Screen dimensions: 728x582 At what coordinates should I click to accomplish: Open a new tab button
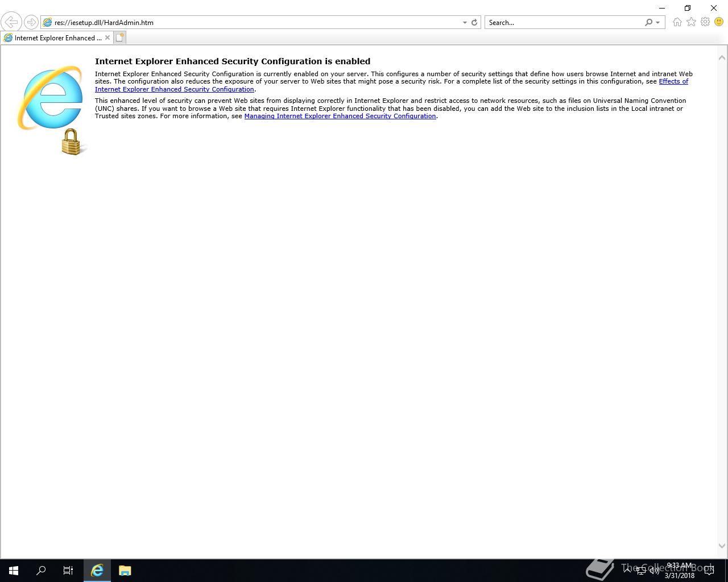tap(119, 38)
